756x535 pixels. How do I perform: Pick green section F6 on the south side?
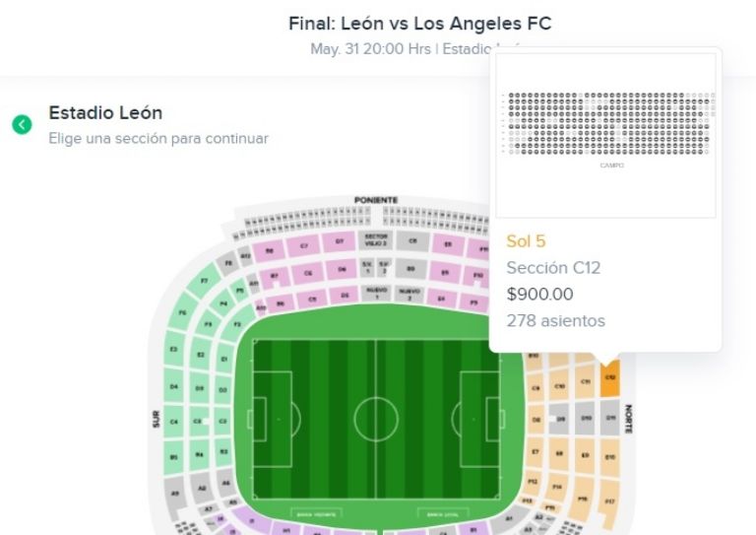(x=182, y=313)
